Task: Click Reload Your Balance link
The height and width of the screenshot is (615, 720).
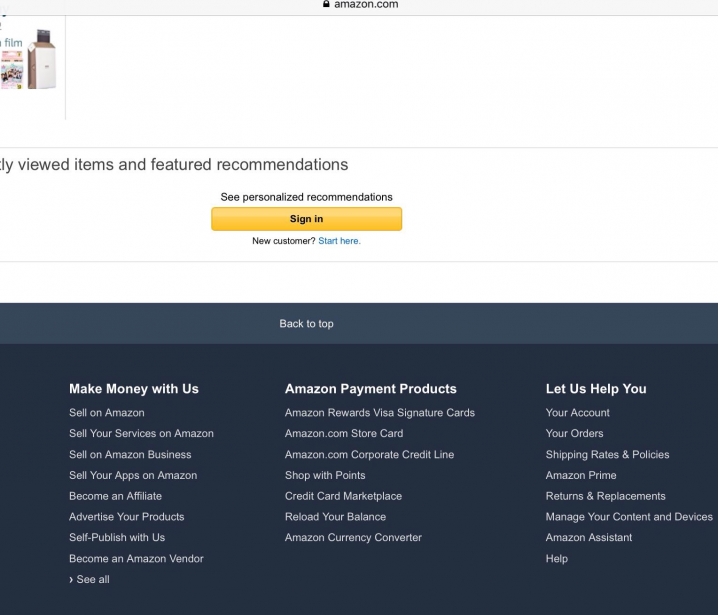Action: point(335,517)
